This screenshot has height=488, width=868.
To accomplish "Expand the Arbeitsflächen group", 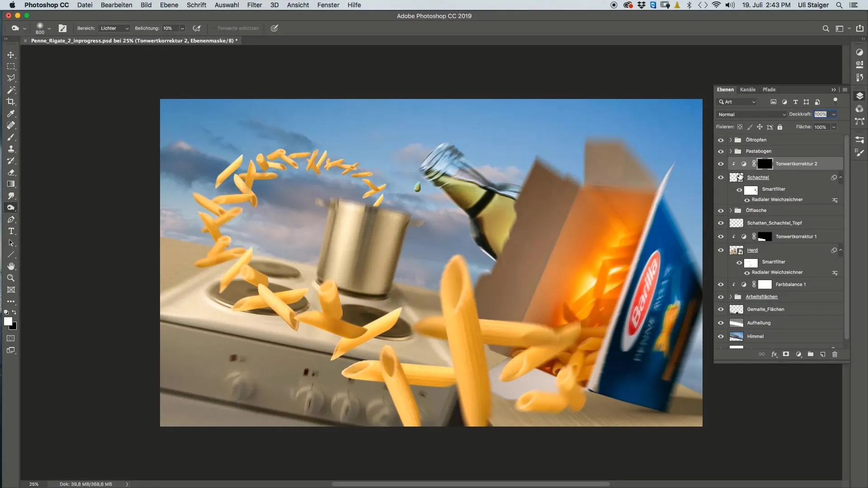I will tap(731, 297).
